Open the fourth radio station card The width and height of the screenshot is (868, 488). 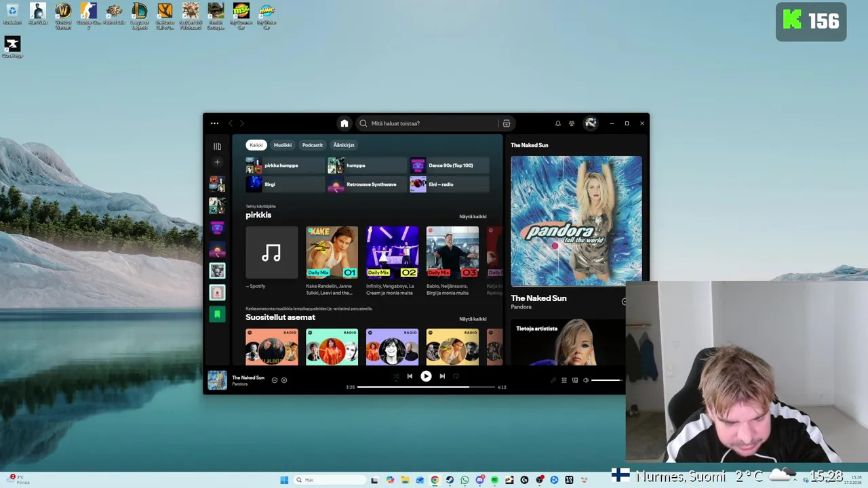coord(452,347)
